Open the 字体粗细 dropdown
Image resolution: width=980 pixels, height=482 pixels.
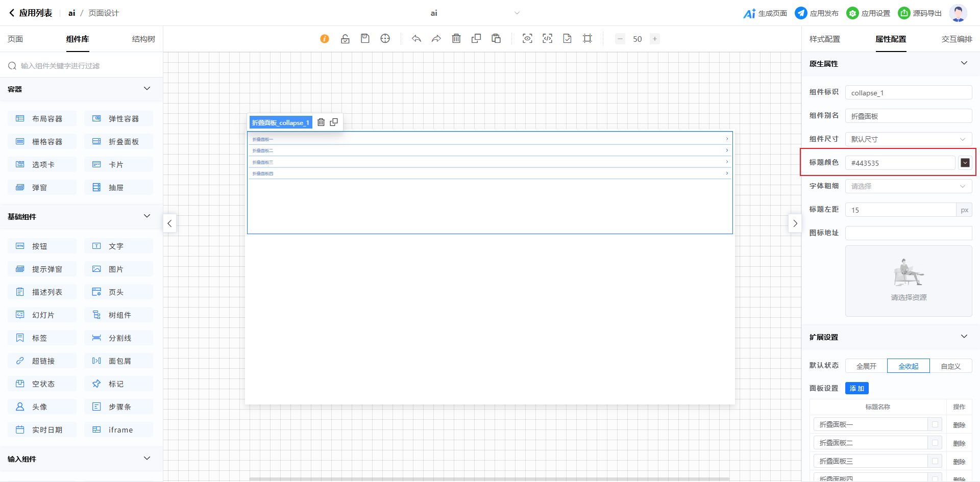click(908, 186)
